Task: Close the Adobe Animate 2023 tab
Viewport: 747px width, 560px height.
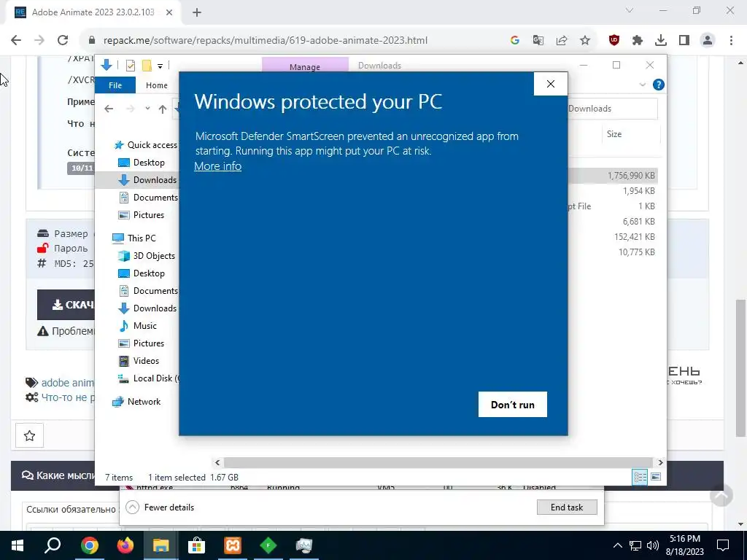Action: pos(169,12)
